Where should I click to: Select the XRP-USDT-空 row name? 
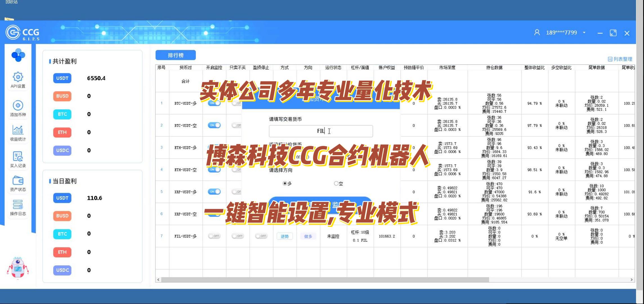point(185,214)
